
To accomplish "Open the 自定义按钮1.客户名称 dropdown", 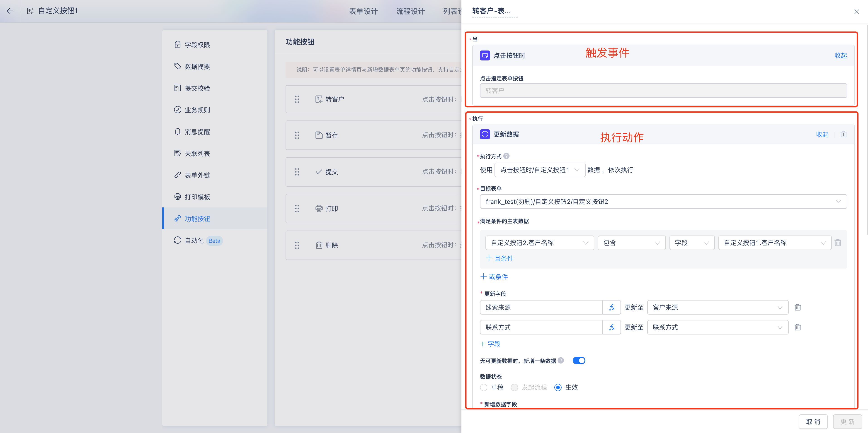I will click(775, 242).
